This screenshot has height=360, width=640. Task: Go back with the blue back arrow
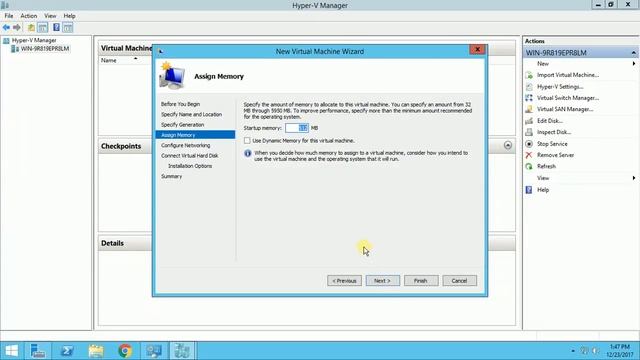[6, 27]
